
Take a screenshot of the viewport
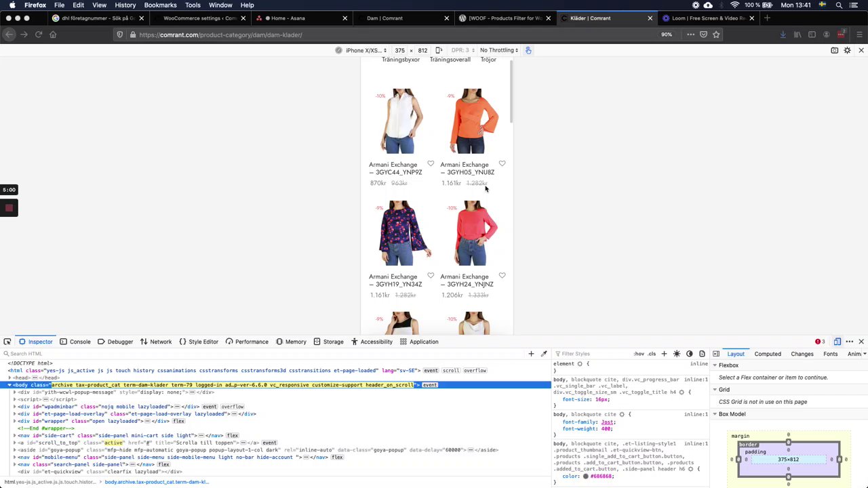tap(835, 50)
